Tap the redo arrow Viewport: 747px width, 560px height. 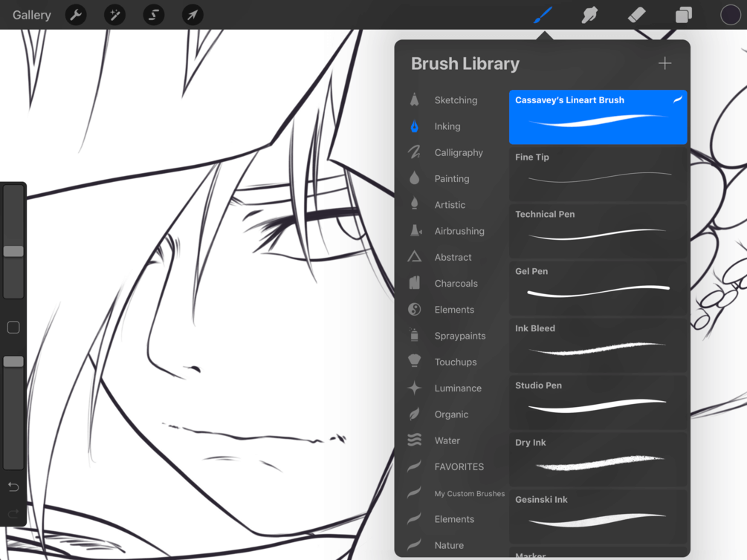tap(13, 513)
